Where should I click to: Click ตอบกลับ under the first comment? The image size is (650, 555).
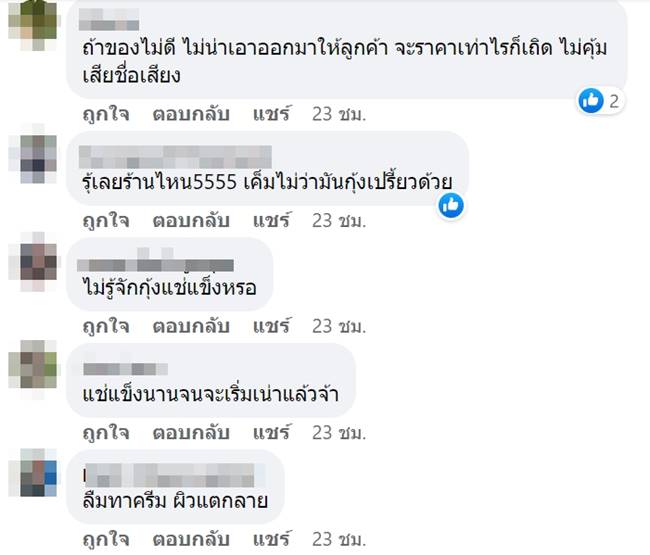tap(186, 113)
